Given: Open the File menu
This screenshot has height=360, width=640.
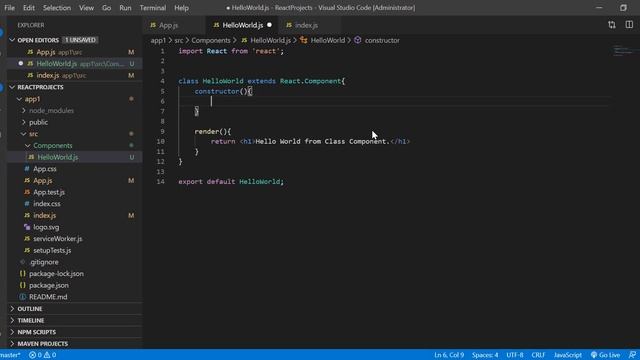Looking at the screenshot, I should coord(9,8).
